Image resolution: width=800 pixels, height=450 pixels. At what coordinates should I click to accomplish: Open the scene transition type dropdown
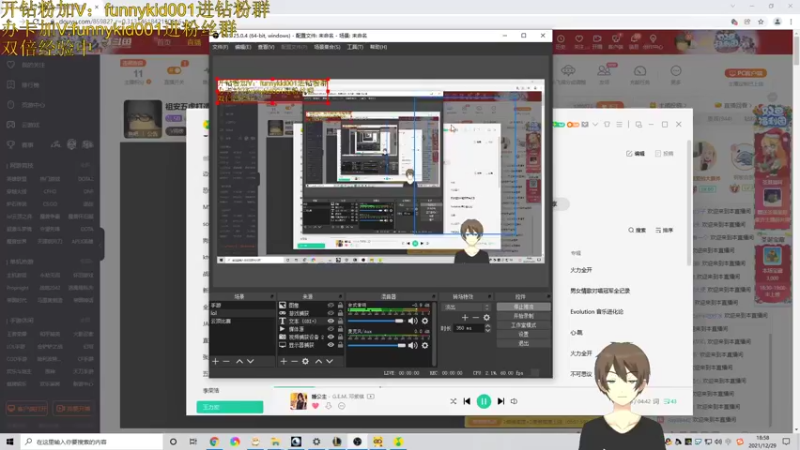click(x=467, y=307)
